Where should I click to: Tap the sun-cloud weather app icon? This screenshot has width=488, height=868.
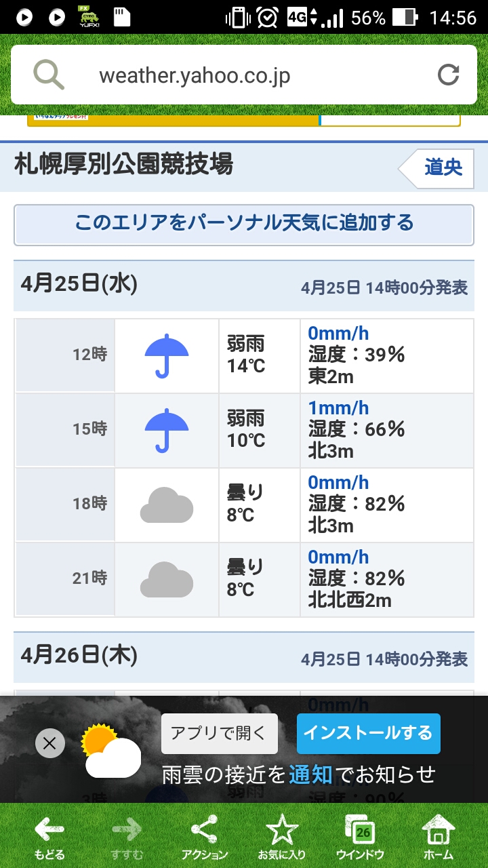[x=110, y=750]
